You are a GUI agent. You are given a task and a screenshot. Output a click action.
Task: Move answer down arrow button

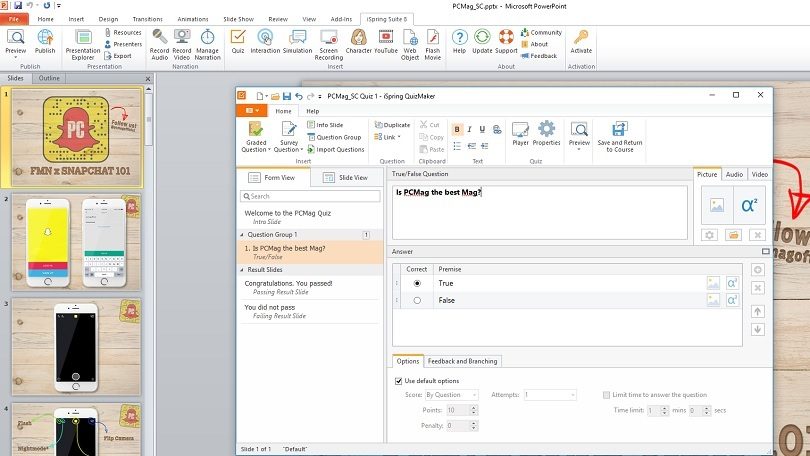[x=758, y=329]
